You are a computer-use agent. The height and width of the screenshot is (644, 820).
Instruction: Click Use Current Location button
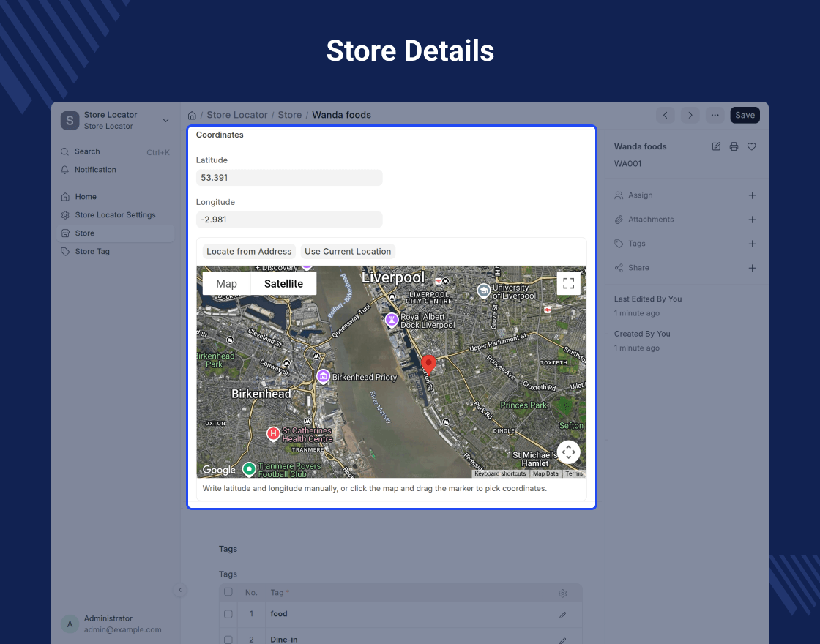coord(348,252)
